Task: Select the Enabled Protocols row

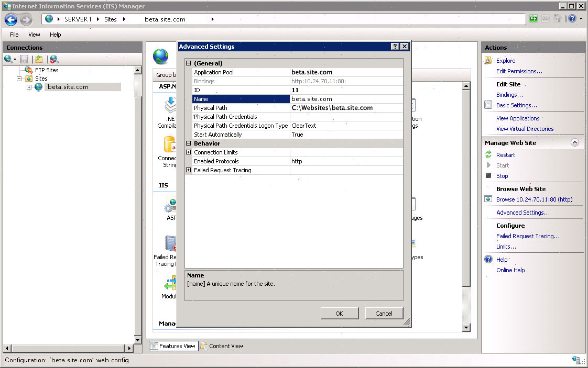Action: (x=298, y=161)
